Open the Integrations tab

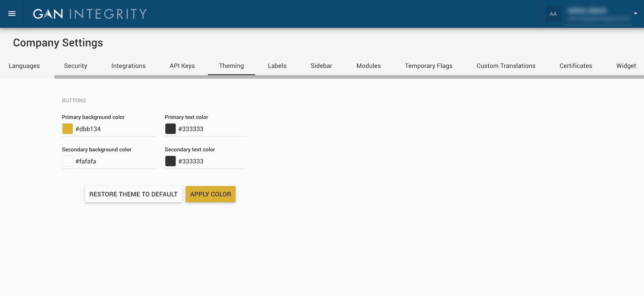coord(128,66)
